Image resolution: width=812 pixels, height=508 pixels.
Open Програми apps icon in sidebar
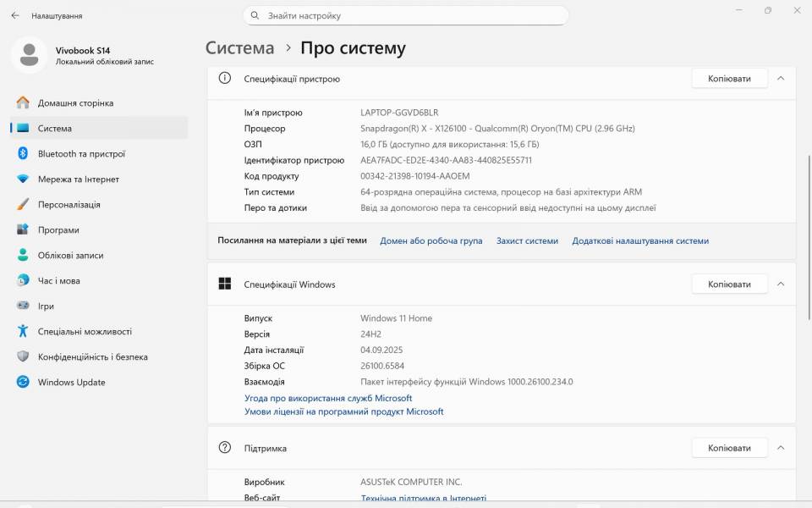(x=23, y=229)
